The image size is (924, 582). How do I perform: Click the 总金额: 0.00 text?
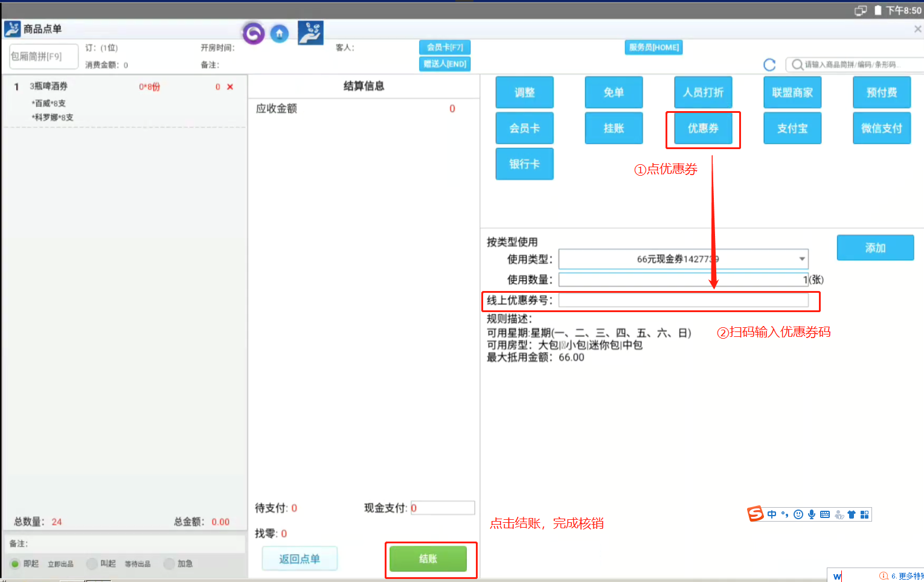(x=202, y=522)
